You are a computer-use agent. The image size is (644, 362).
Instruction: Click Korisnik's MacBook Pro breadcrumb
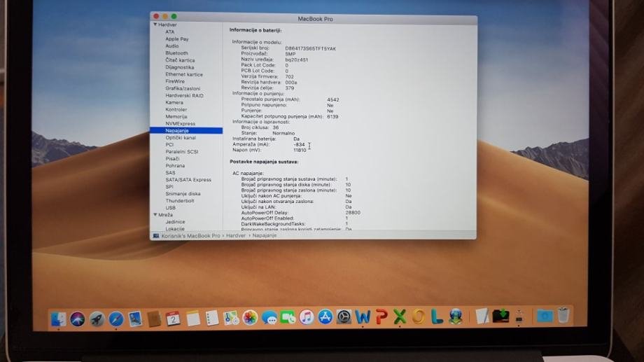point(190,236)
